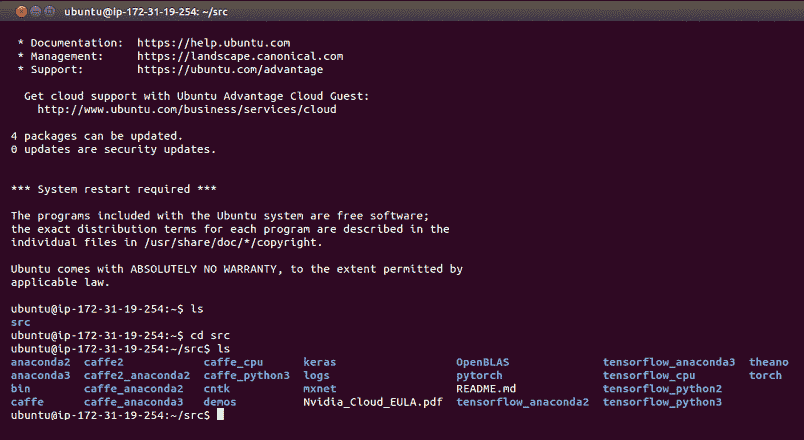The height and width of the screenshot is (440, 804).
Task: Select the caffe_cpu directory name
Action: pos(233,363)
